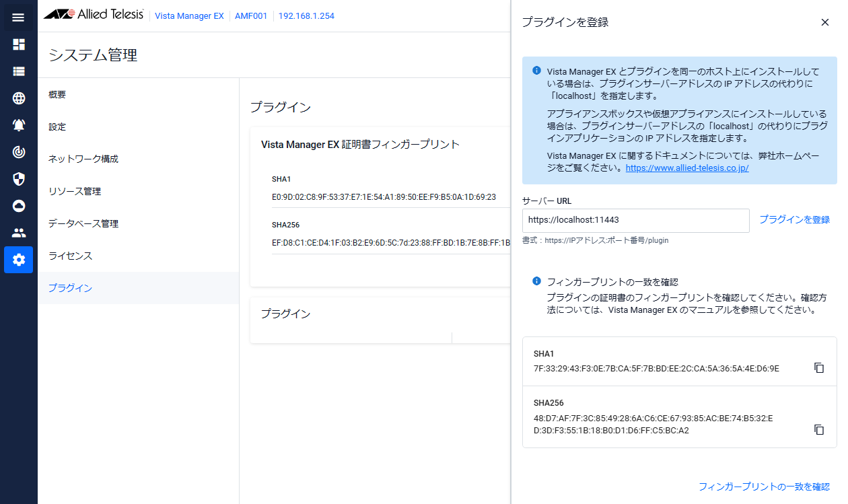The height and width of the screenshot is (504, 848).
Task: Select the certificate SHA256 value EF:D8:C1
Action: pos(391,243)
